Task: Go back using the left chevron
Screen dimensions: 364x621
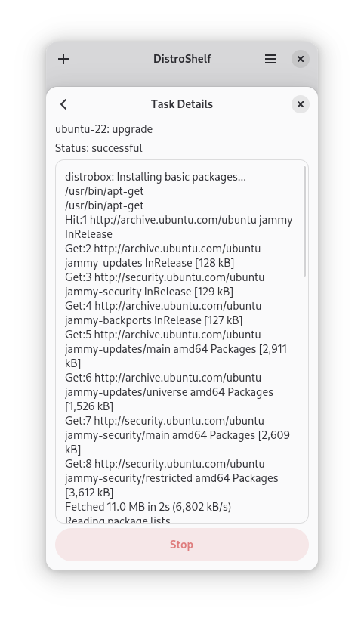Action: click(x=63, y=104)
